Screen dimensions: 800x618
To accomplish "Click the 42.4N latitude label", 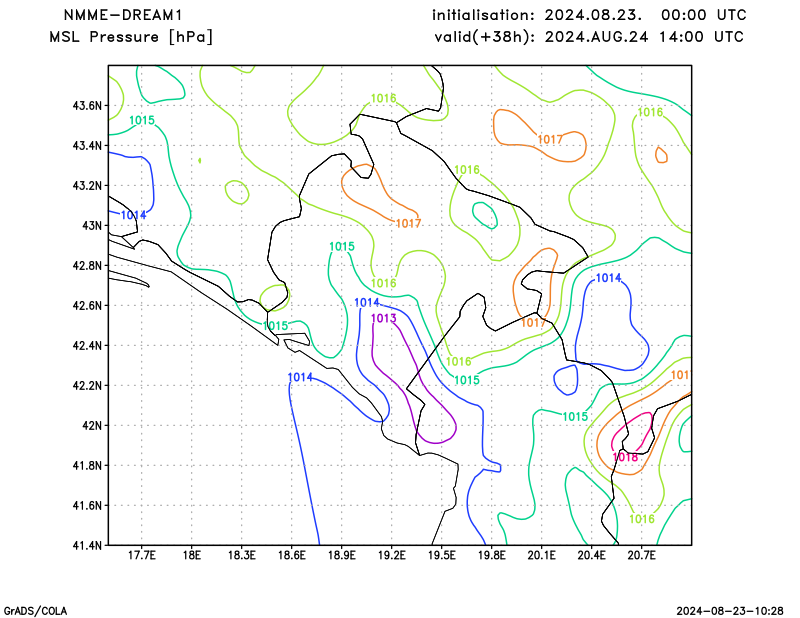I will [87, 345].
